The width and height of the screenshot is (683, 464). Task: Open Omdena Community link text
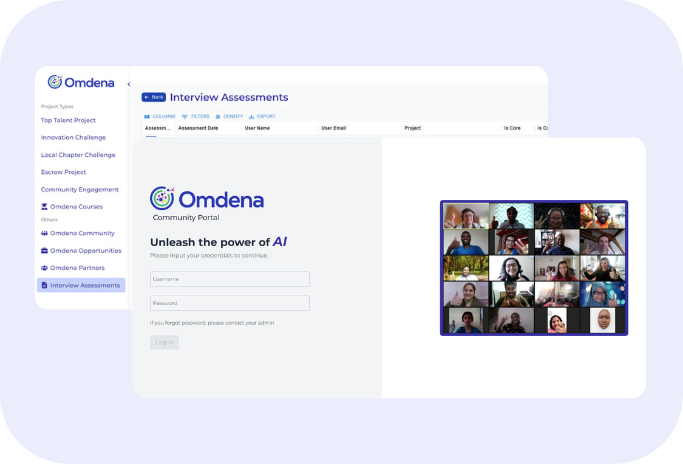coord(82,233)
